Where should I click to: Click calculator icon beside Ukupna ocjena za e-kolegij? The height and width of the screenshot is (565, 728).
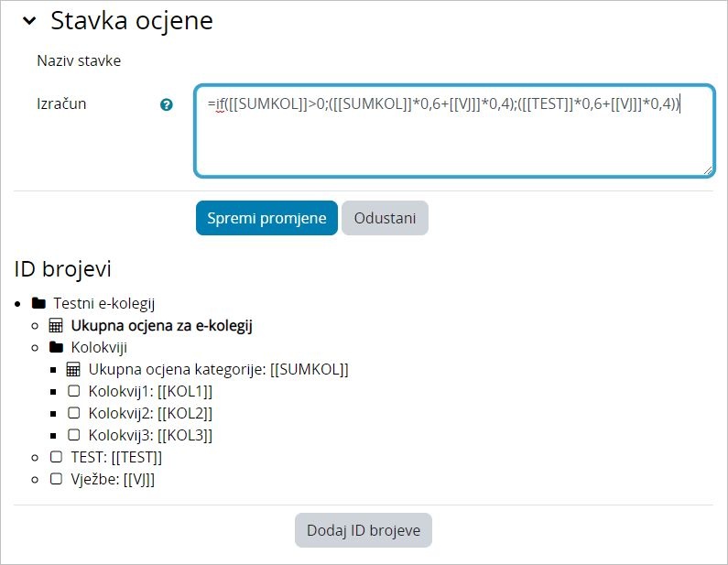[x=56, y=325]
